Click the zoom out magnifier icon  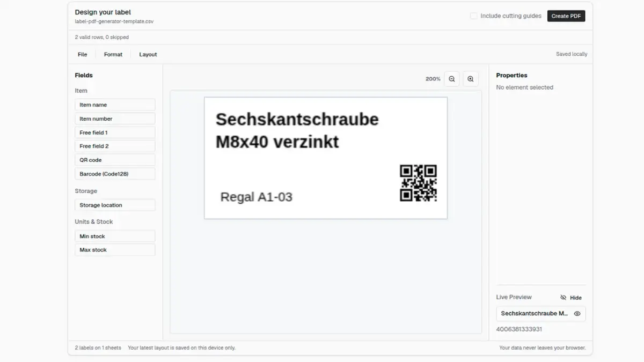[x=452, y=79]
